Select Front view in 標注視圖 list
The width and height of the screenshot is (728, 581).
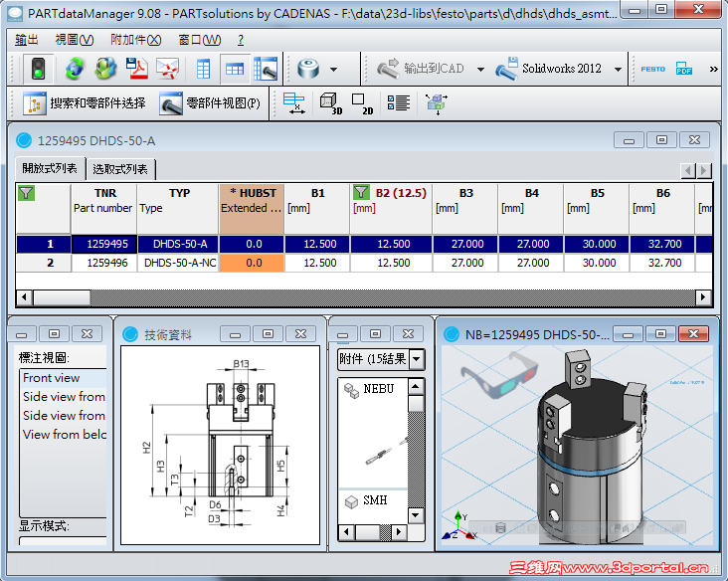click(64, 378)
